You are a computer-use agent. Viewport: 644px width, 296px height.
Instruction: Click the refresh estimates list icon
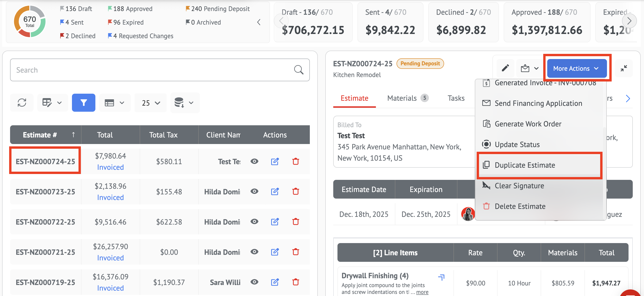click(22, 103)
